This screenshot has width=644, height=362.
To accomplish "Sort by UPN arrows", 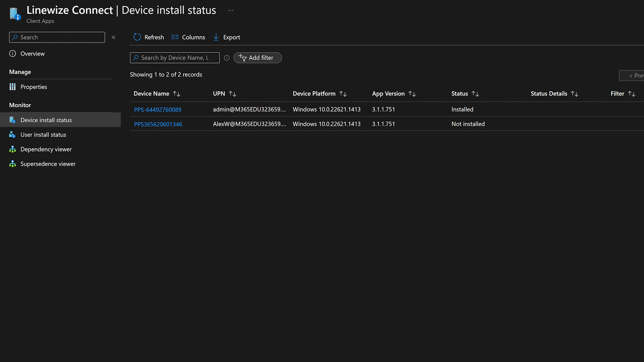I will click(x=232, y=94).
